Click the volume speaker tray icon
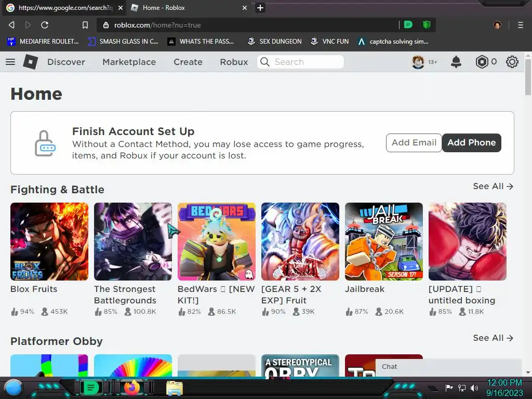532x399 pixels. pos(474,388)
